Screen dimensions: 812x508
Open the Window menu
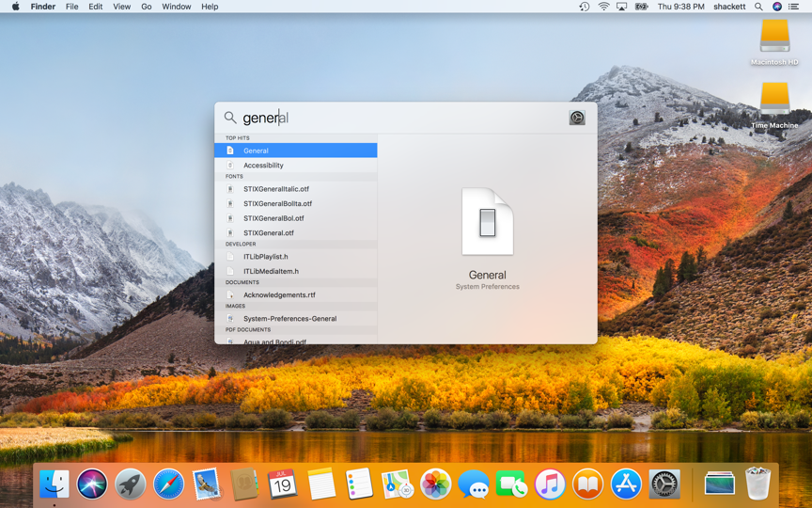point(176,7)
